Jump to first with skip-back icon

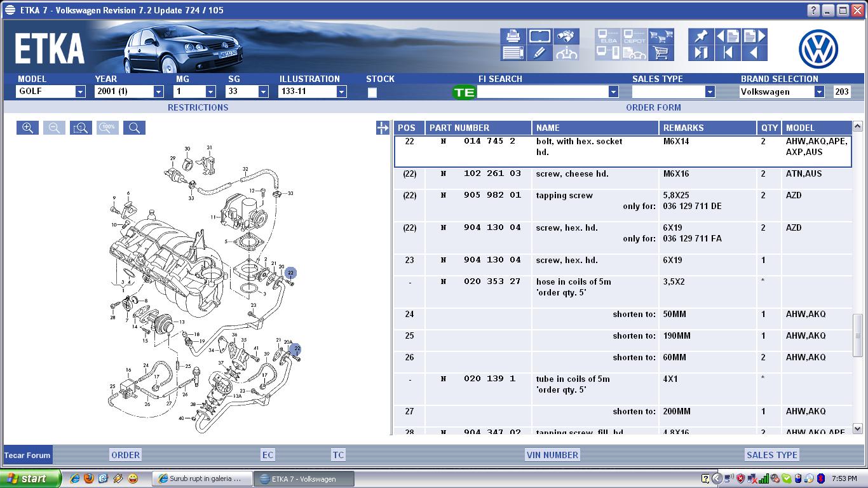(728, 53)
